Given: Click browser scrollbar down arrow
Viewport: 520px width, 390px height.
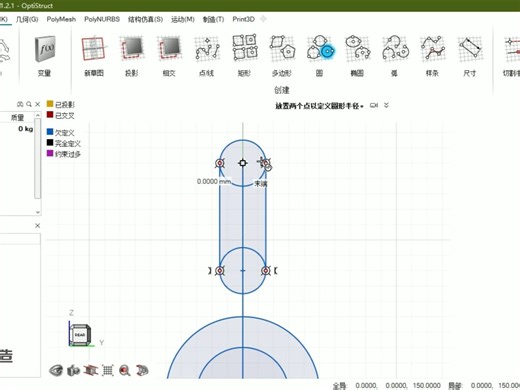Looking at the screenshot, I should tap(38, 212).
